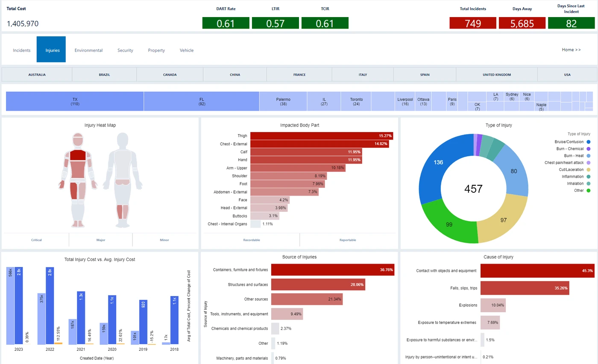598x364 pixels.
Task: Select the Toronto (24) location tile
Action: pyautogui.click(x=356, y=101)
